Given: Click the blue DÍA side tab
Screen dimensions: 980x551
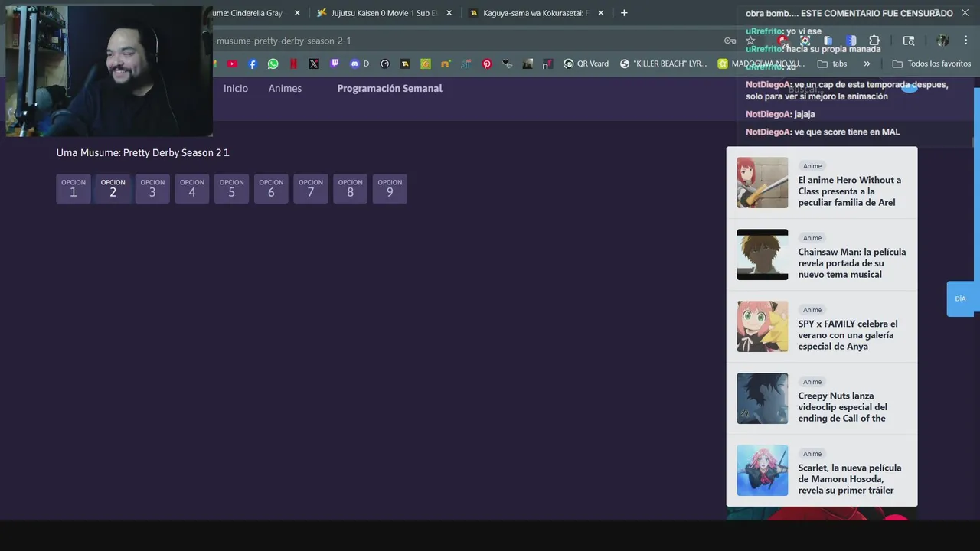Looking at the screenshot, I should tap(962, 299).
